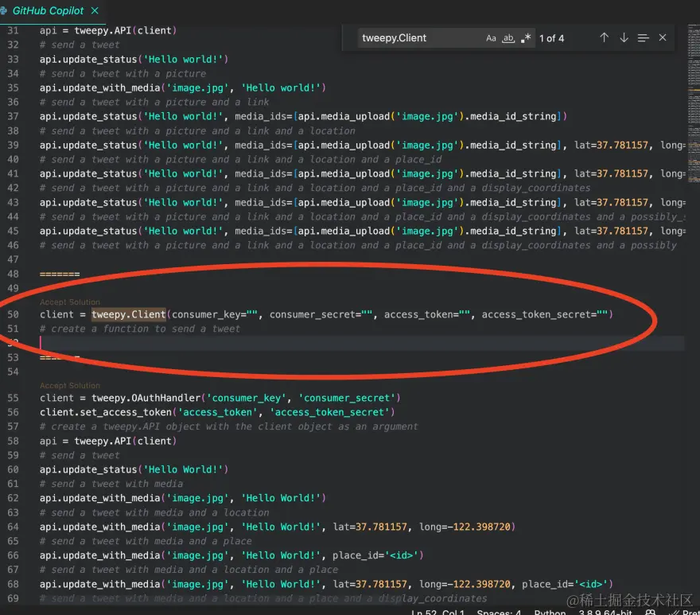Go to previous match with up arrow
The height and width of the screenshot is (615, 700).
point(604,38)
